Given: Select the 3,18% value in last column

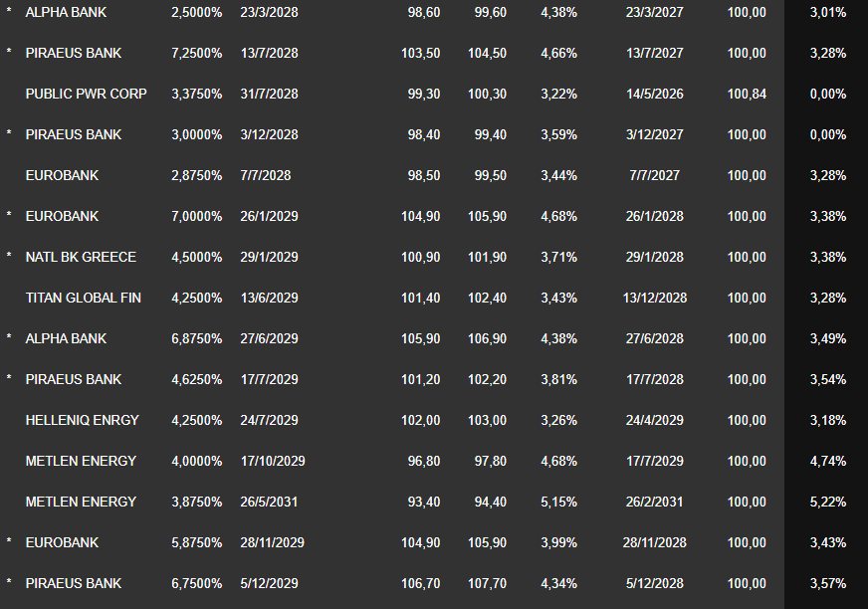Looking at the screenshot, I should (828, 420).
